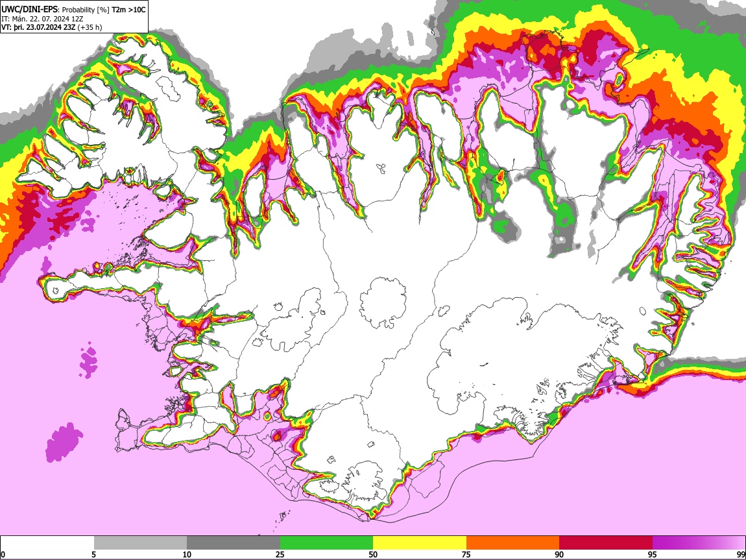Click the legend value '0'
Viewport: 746px width, 560px height.
[3, 554]
